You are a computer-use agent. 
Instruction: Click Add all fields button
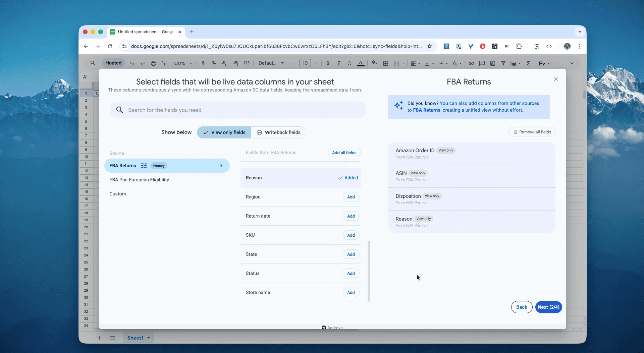point(344,153)
